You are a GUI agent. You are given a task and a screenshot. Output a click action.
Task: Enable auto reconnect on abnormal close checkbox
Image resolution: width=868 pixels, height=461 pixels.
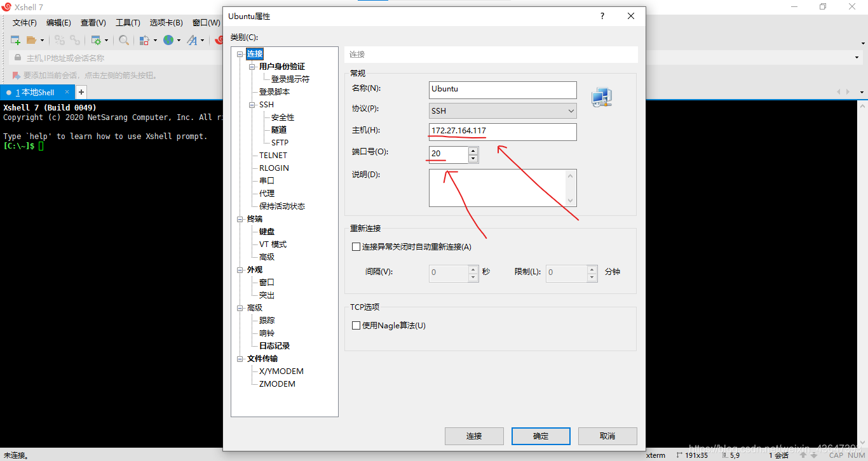pos(356,246)
